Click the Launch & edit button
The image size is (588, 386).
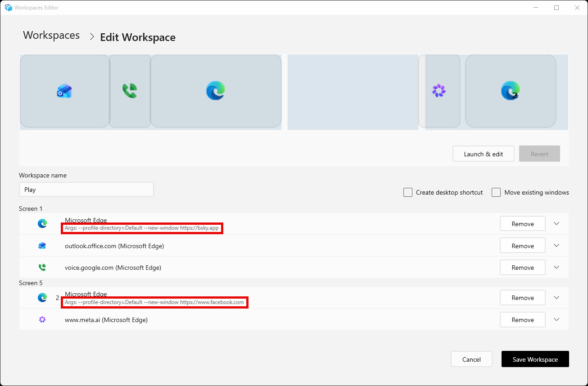pyautogui.click(x=484, y=154)
